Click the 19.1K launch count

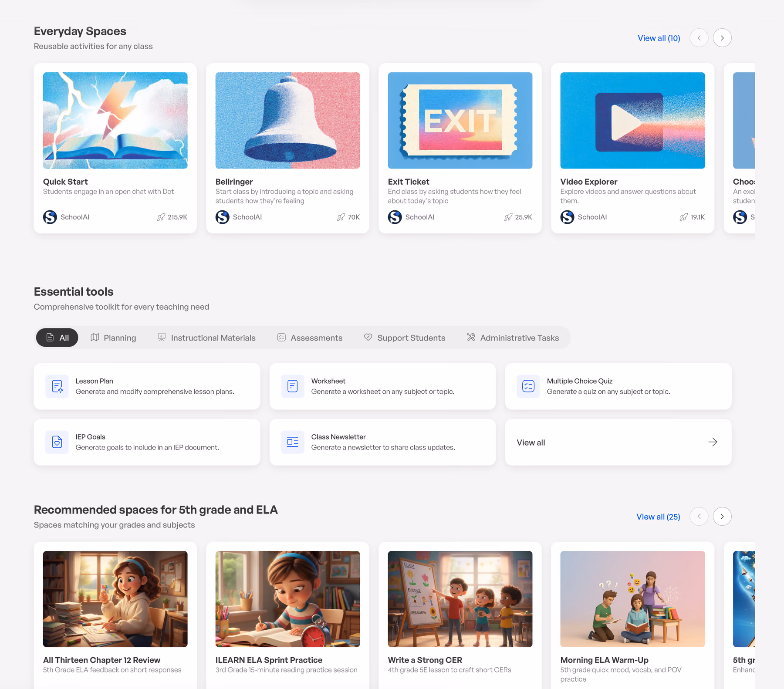698,217
